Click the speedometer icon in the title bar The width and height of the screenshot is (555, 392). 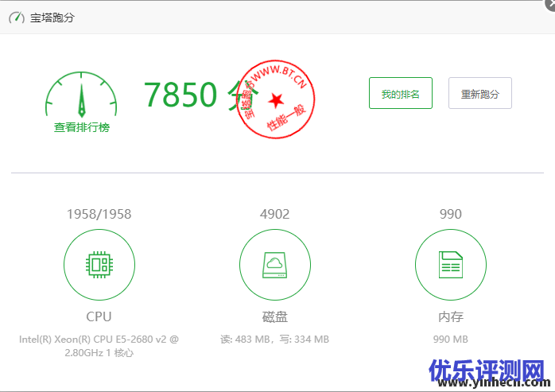pos(16,17)
